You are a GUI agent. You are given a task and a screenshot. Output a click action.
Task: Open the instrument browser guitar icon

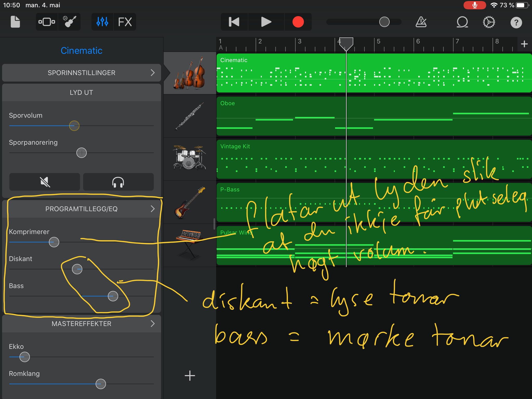69,22
